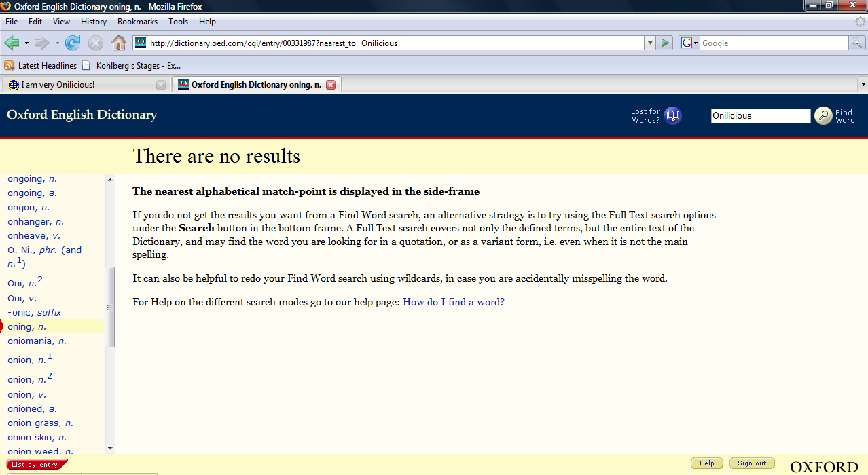Image resolution: width=868 pixels, height=475 pixels.
Task: Open the 'Oni, n.2' entry
Action: (25, 282)
